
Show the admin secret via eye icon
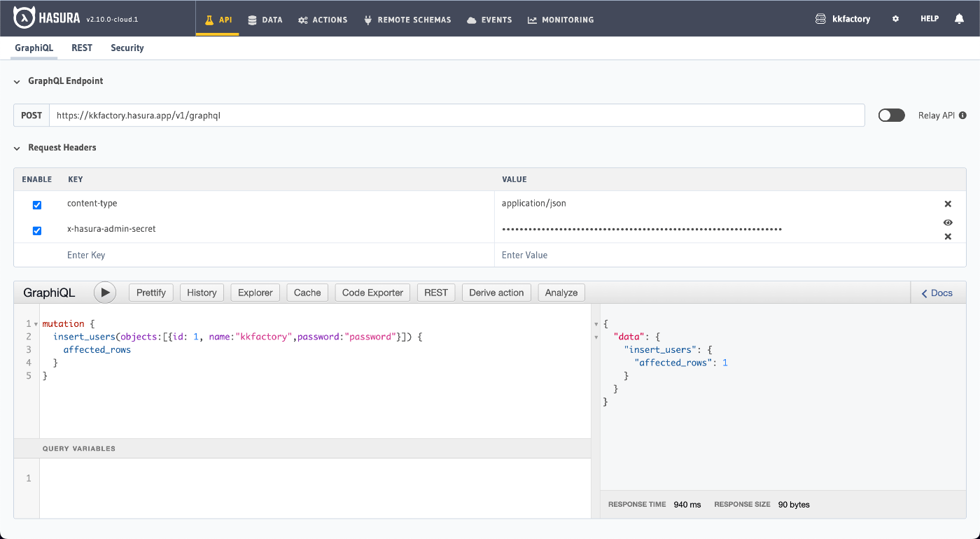[948, 223]
